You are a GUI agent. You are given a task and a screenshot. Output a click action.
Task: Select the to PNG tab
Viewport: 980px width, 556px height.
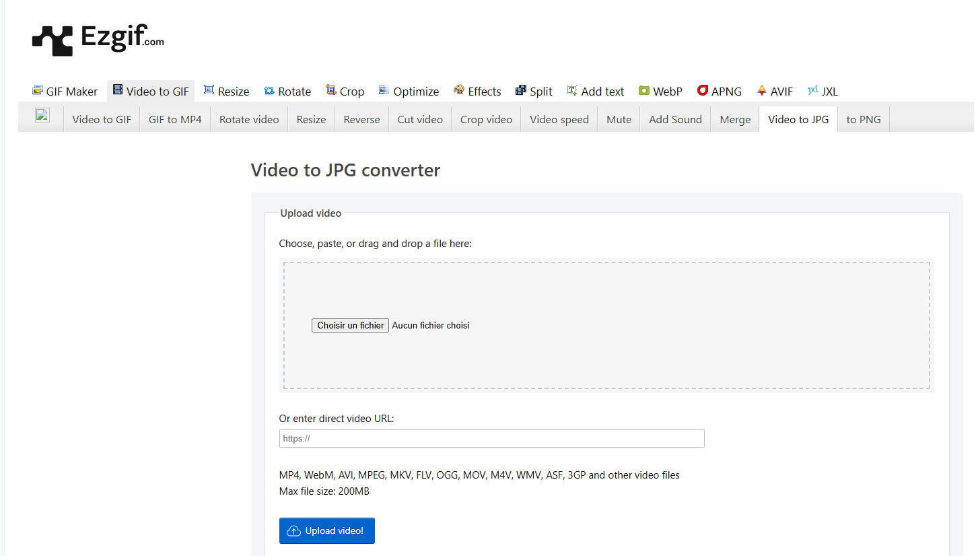(863, 120)
